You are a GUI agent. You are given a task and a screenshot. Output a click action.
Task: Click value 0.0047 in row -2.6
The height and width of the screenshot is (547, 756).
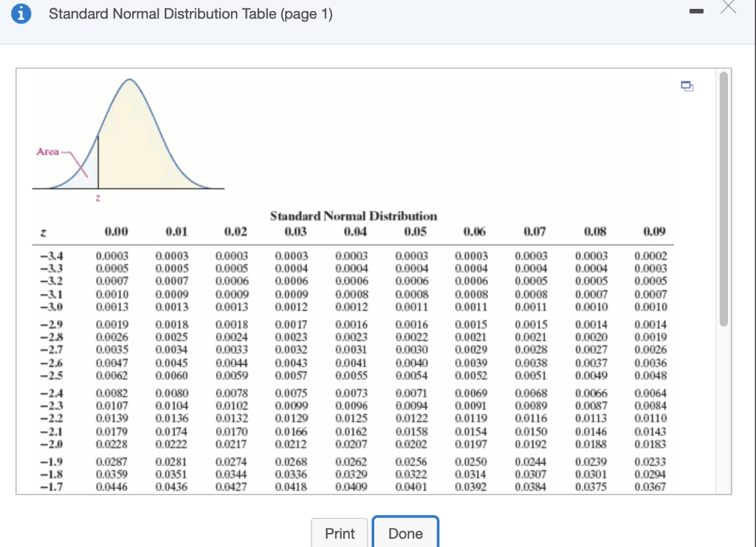click(x=112, y=363)
